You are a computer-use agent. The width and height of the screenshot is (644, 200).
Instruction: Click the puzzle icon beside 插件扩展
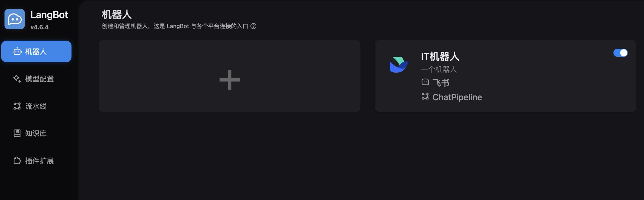click(x=17, y=161)
